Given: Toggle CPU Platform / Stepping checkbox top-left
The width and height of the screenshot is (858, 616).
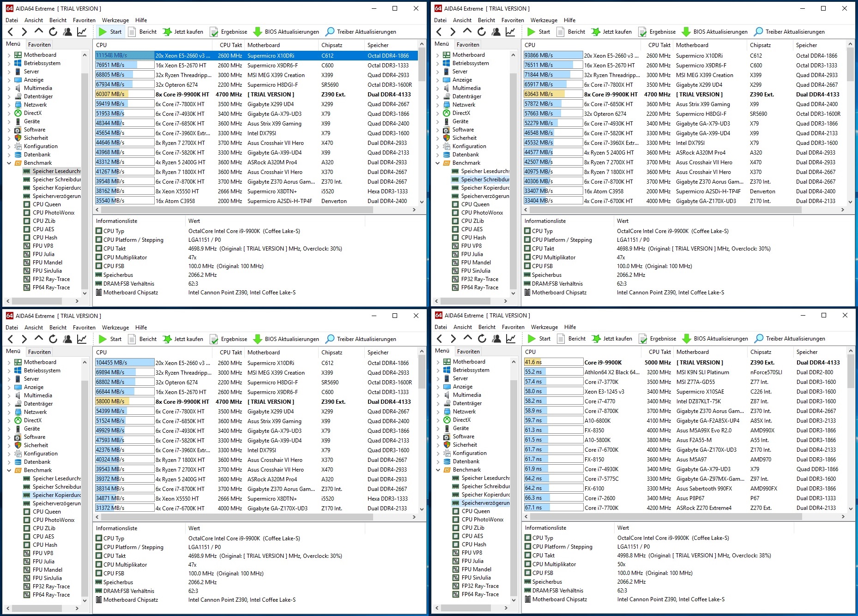Looking at the screenshot, I should pos(99,240).
